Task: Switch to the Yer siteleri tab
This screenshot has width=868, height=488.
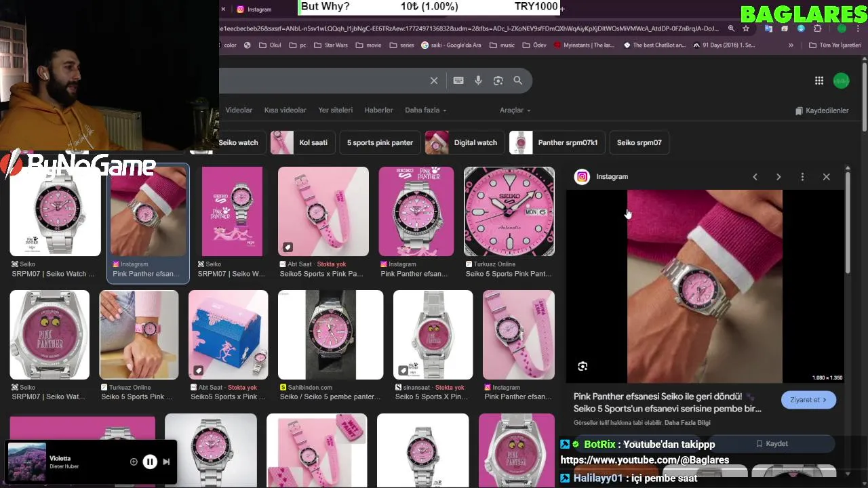Action: point(335,110)
